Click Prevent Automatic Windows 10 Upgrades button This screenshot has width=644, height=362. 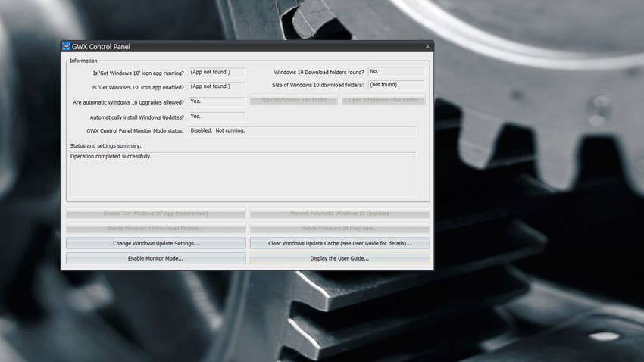tap(339, 214)
